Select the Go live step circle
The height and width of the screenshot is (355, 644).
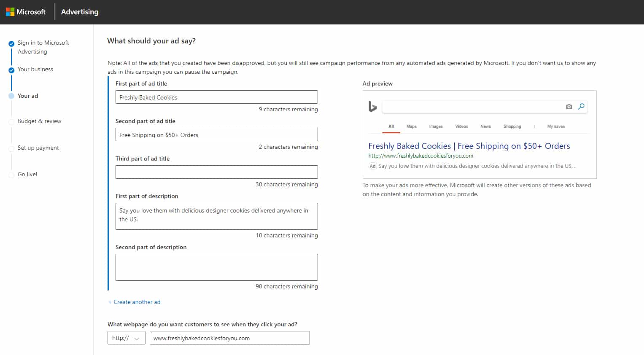tap(11, 175)
